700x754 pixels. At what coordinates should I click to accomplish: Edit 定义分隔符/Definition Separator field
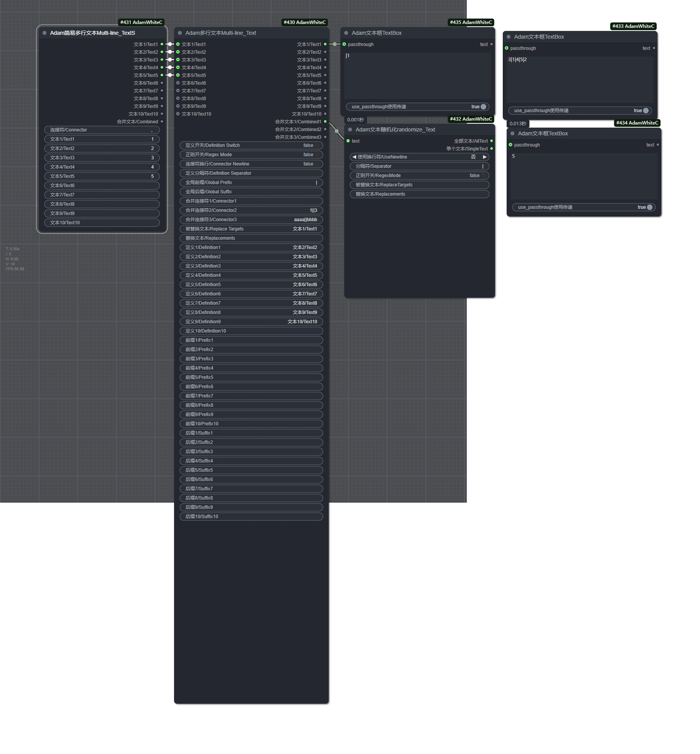(x=251, y=173)
